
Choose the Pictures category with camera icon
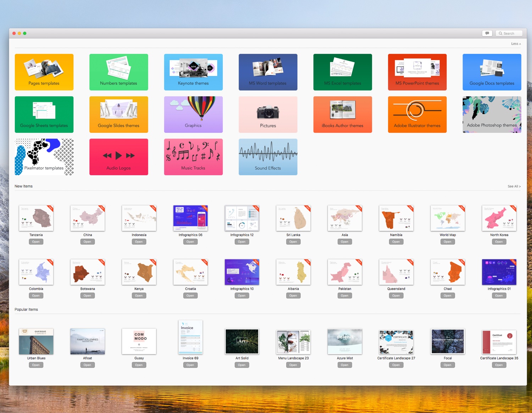[268, 114]
